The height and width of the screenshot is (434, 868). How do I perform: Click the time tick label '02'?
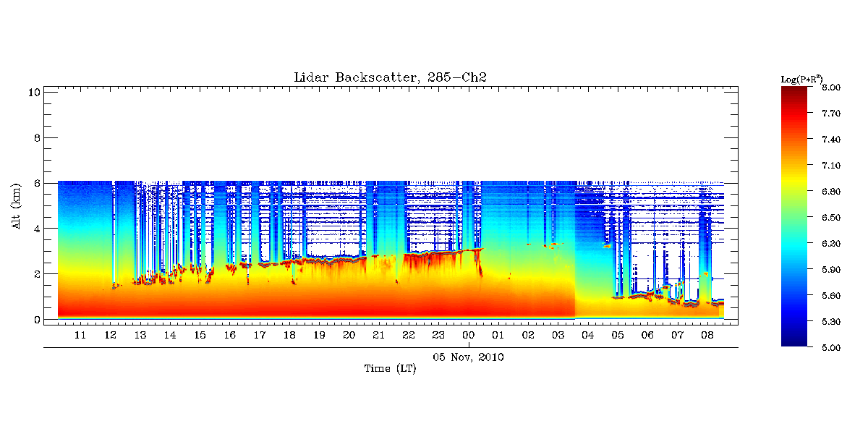(x=528, y=336)
